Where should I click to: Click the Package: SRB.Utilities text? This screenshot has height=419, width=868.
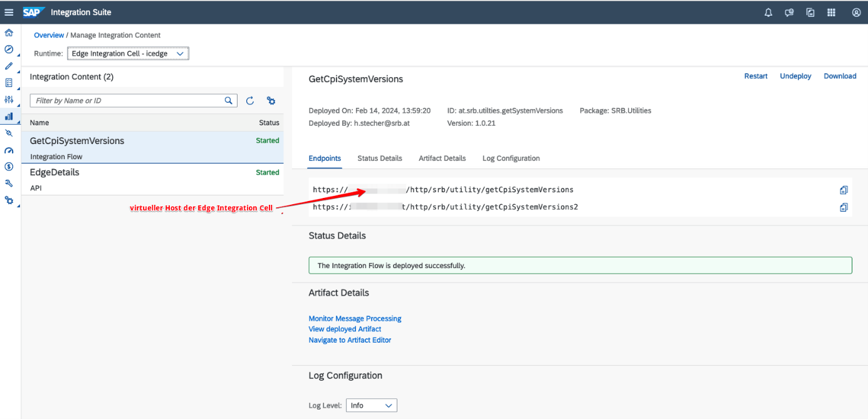[615, 111]
